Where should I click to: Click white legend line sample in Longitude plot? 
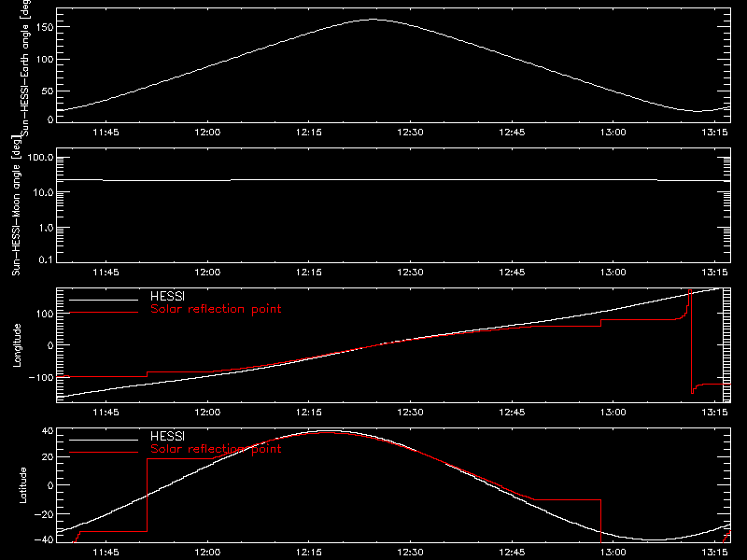(104, 300)
